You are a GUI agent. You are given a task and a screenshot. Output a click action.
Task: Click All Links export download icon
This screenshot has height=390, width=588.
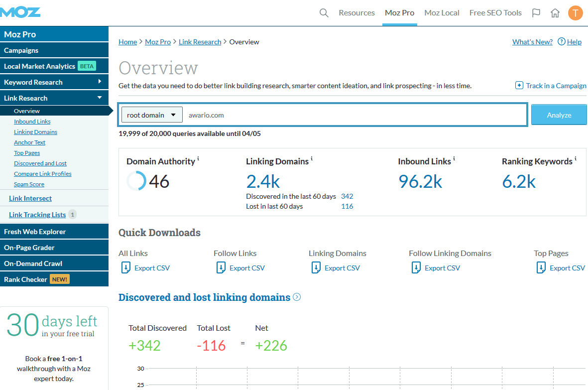click(x=125, y=268)
